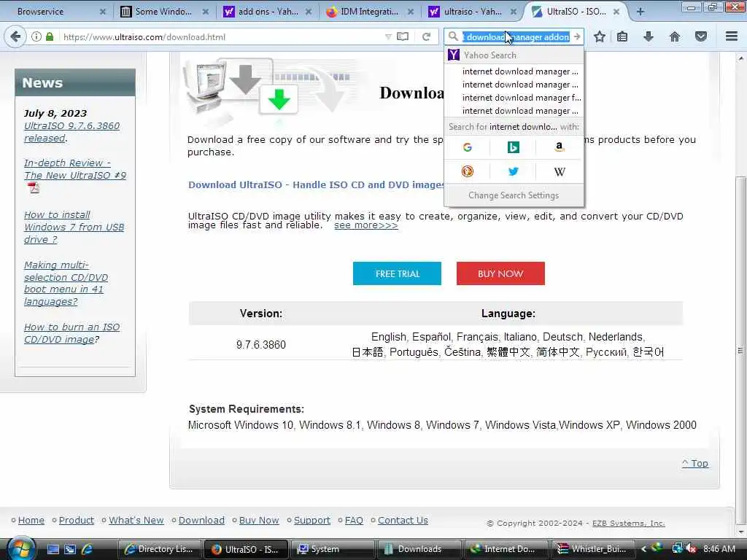The image size is (747, 560).
Task: Open footer Contact Us link
Action: click(403, 521)
